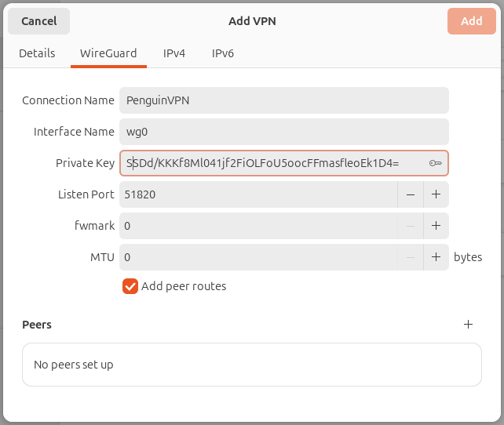Increase the Listen Port value

[x=436, y=194]
